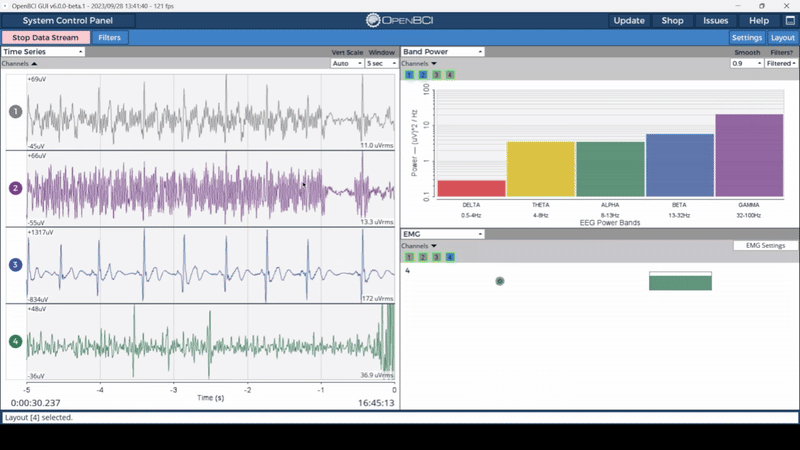Click channel 4 '36.9 uVrms' value
The height and width of the screenshot is (450, 800).
click(377, 375)
